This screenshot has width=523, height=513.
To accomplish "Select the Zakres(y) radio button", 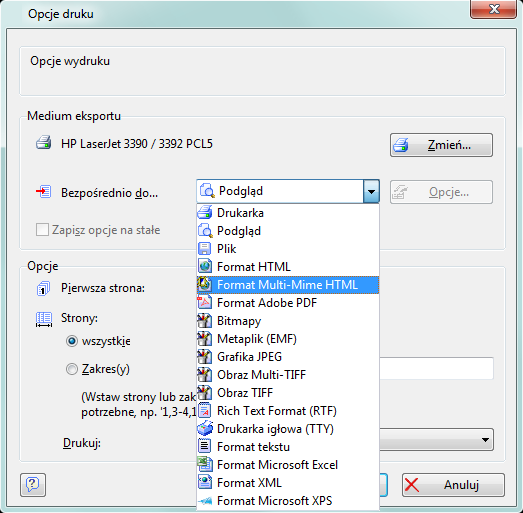I will click(72, 369).
